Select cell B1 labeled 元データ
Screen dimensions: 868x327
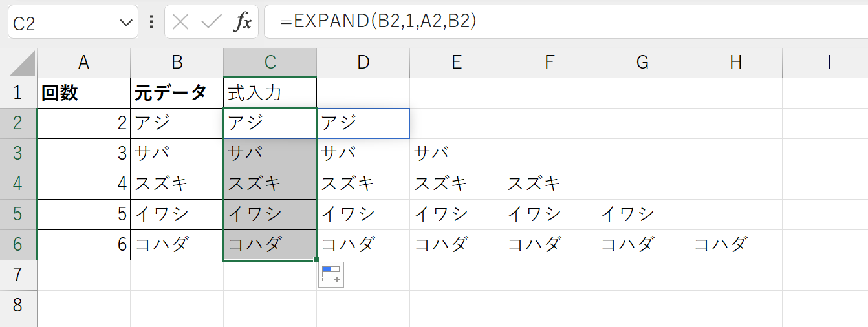177,92
